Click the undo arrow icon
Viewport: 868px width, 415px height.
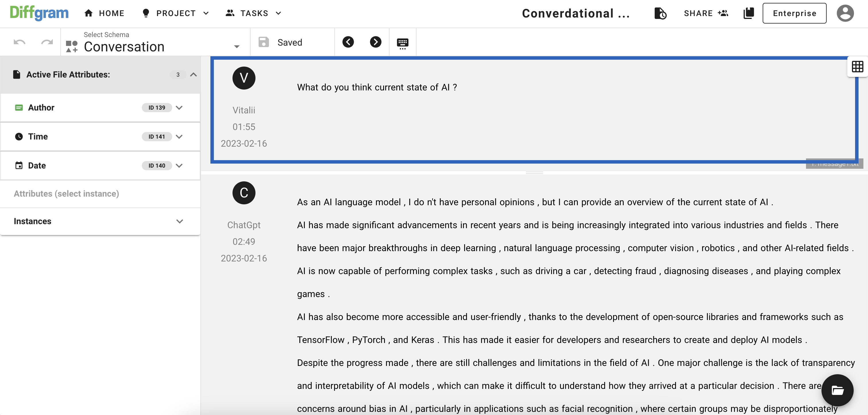(x=19, y=42)
